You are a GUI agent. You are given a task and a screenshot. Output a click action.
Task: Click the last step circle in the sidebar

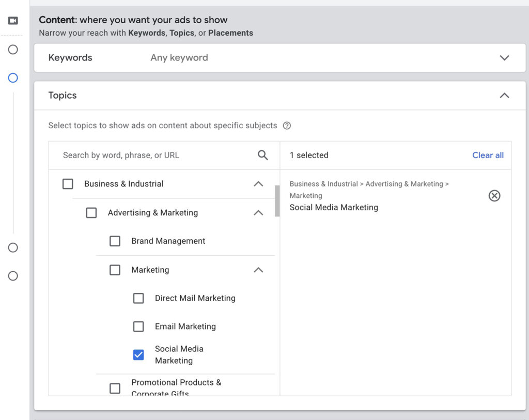(x=13, y=276)
